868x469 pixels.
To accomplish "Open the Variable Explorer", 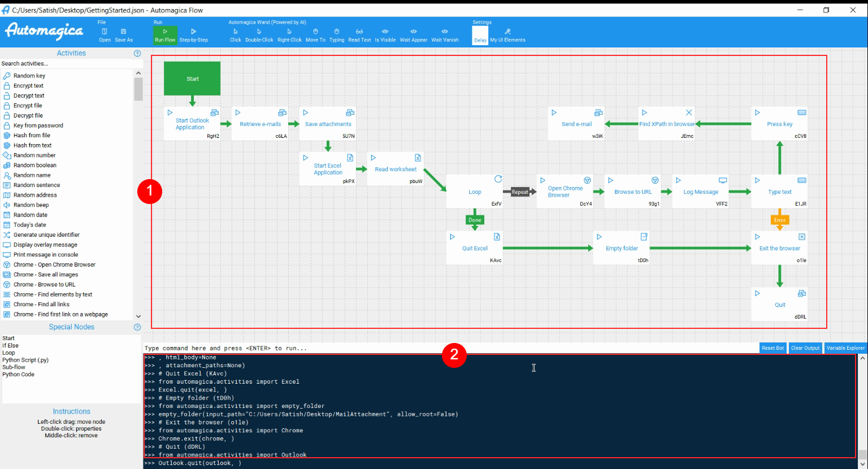I will 845,348.
